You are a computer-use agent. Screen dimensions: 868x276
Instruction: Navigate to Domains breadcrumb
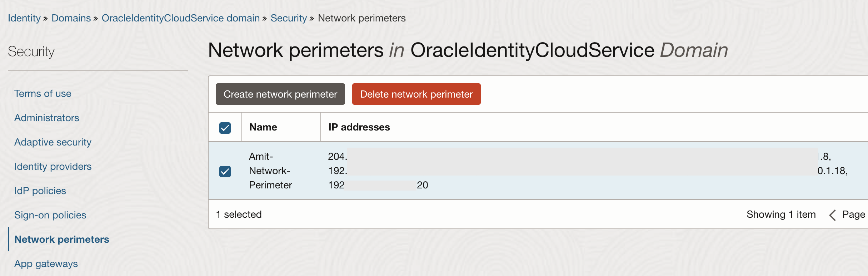click(71, 18)
